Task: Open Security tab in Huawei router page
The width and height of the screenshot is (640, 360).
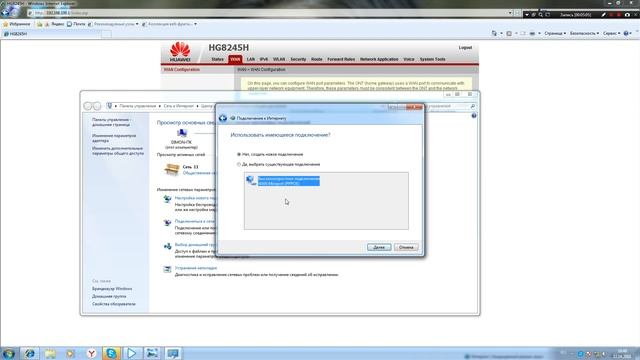Action: tap(298, 60)
